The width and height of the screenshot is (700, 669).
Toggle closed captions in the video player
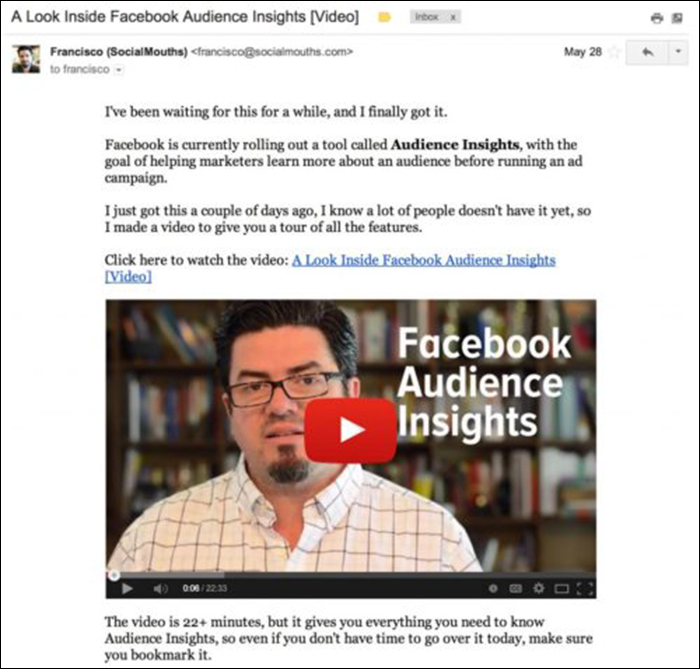coord(516,589)
